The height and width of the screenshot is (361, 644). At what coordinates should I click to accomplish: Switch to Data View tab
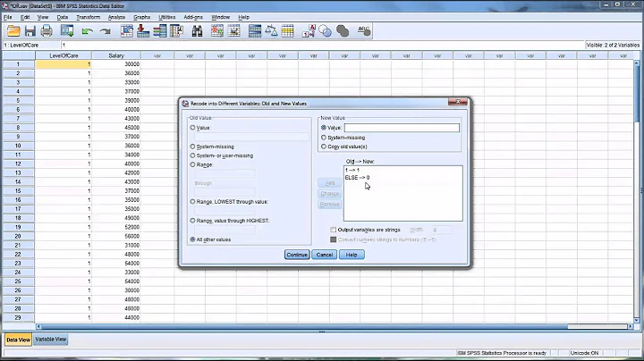click(18, 340)
